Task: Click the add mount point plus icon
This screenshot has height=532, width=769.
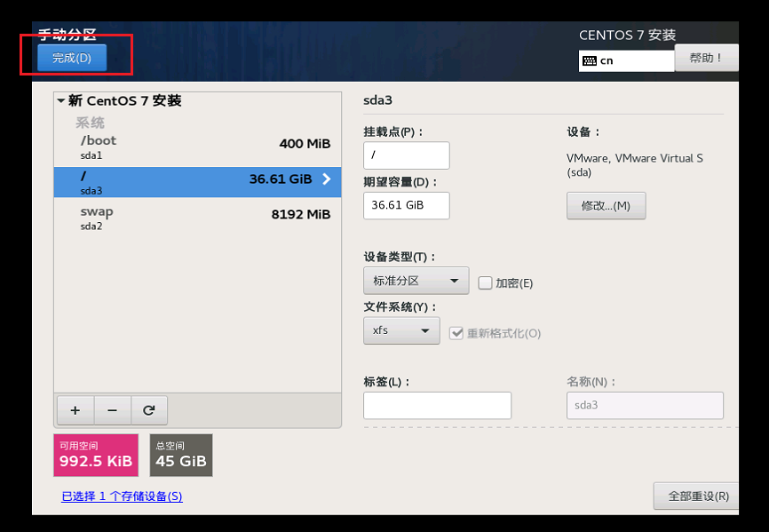Action: pyautogui.click(x=75, y=410)
